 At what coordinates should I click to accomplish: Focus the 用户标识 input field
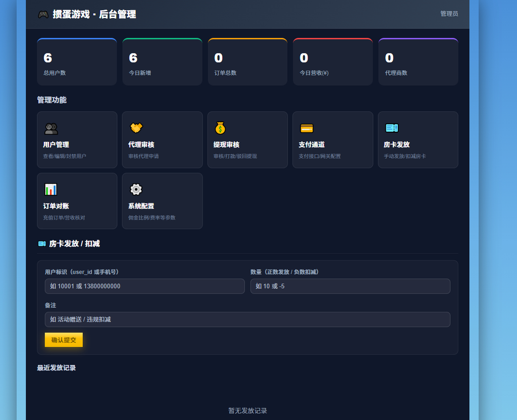coord(145,286)
